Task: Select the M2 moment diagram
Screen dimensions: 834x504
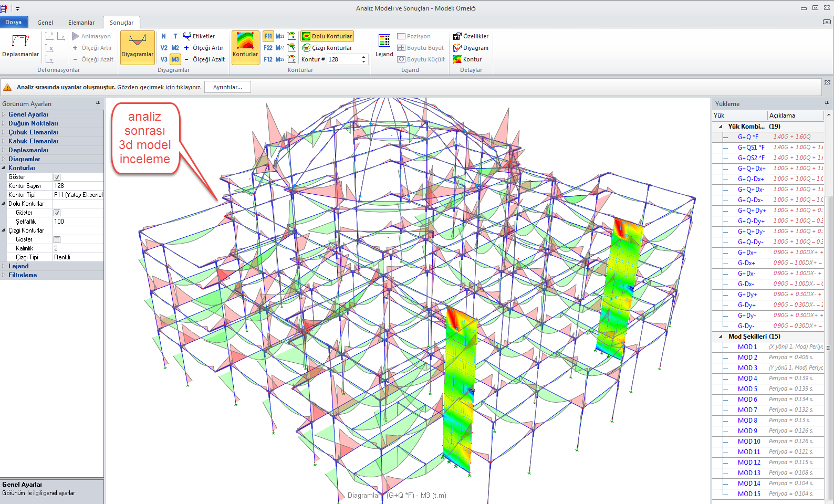Action: click(175, 48)
